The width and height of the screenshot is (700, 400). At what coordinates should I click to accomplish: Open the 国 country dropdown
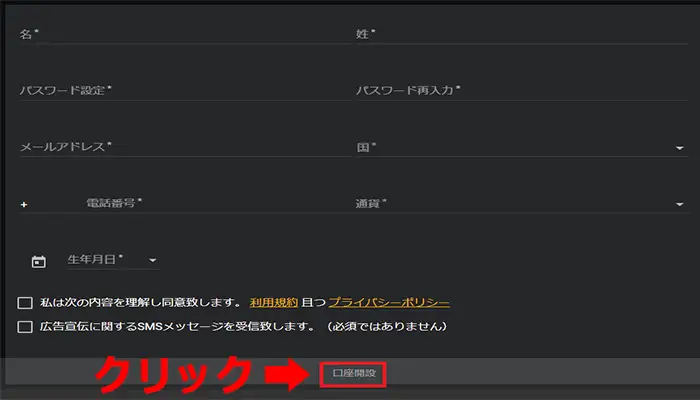521,147
